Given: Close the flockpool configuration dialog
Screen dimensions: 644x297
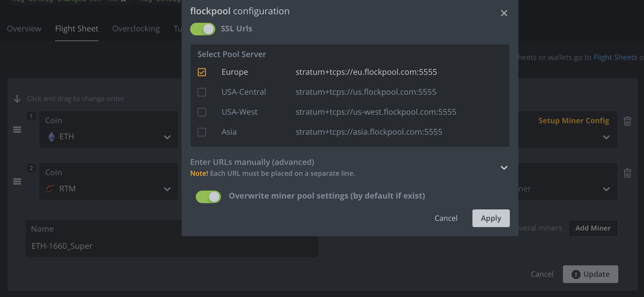Looking at the screenshot, I should pyautogui.click(x=504, y=13).
